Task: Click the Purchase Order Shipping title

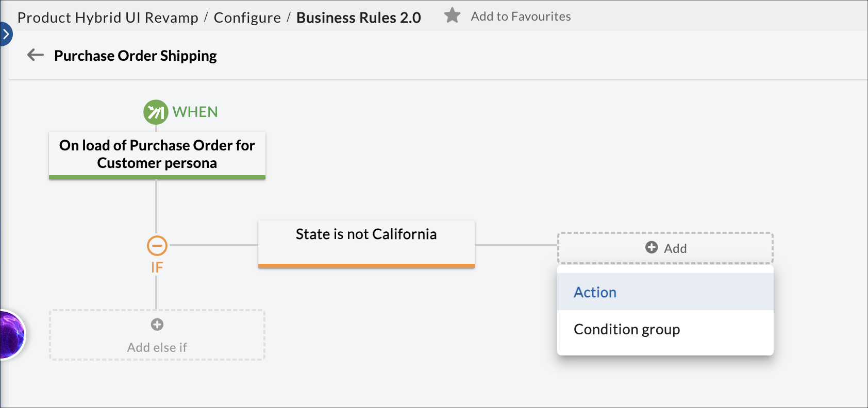Action: tap(136, 56)
